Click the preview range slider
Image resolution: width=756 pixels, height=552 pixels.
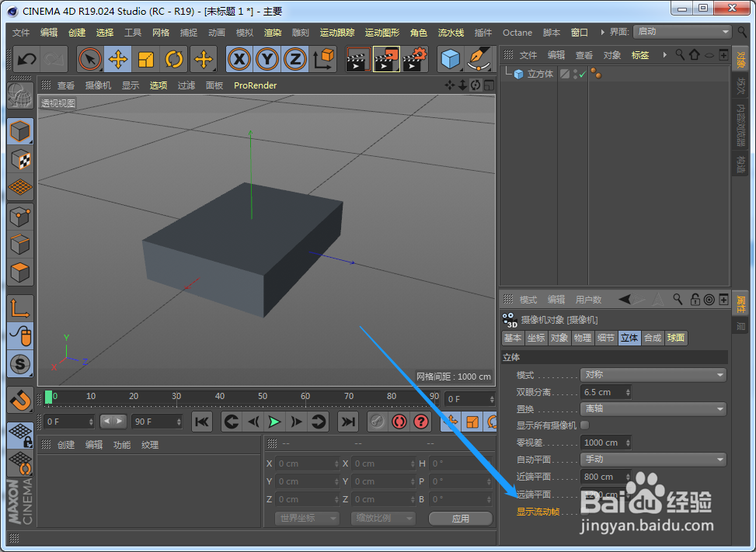(x=113, y=422)
